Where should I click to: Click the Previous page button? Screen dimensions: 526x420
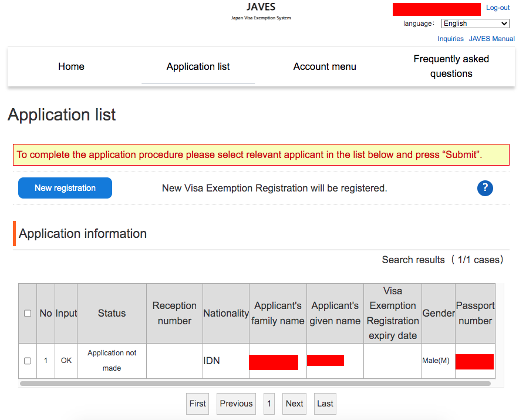(236, 404)
